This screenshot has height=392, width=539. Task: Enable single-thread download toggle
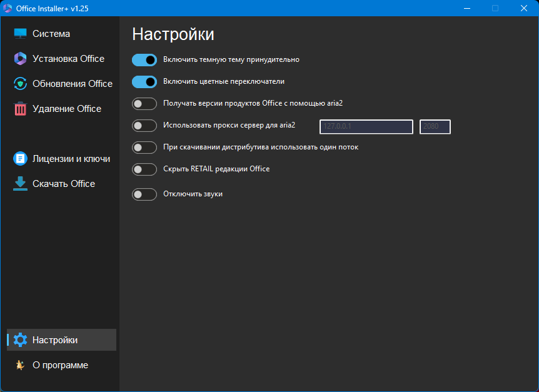coord(144,148)
